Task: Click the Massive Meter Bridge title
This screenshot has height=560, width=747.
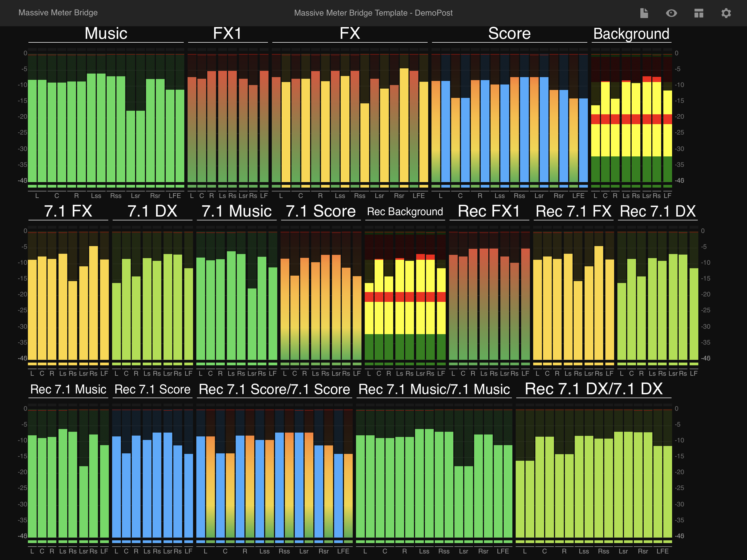Action: point(58,13)
